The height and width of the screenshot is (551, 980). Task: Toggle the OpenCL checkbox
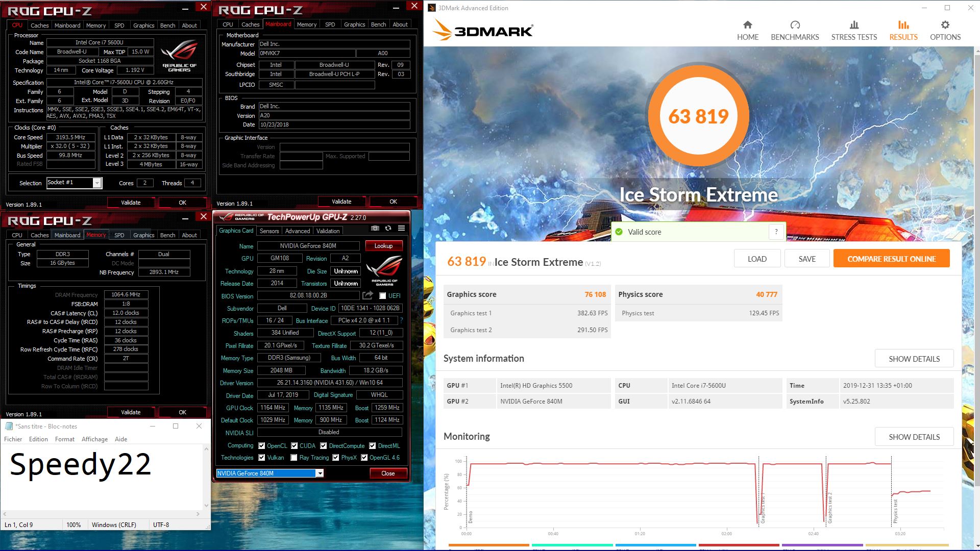[x=261, y=445]
